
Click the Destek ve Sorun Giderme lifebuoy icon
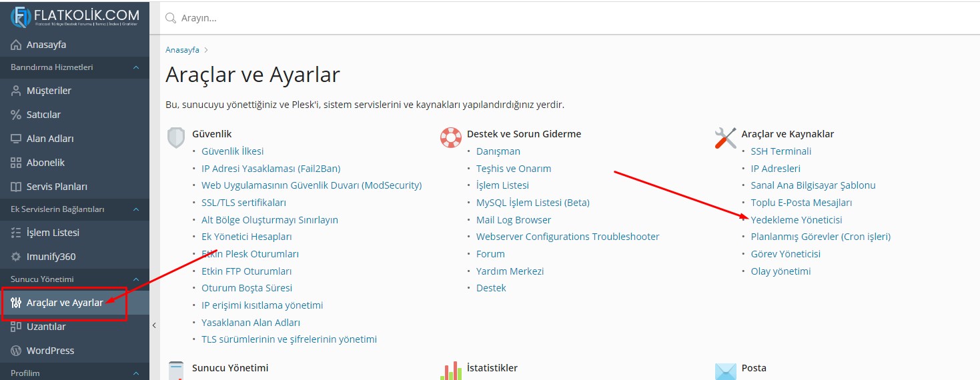pos(451,138)
